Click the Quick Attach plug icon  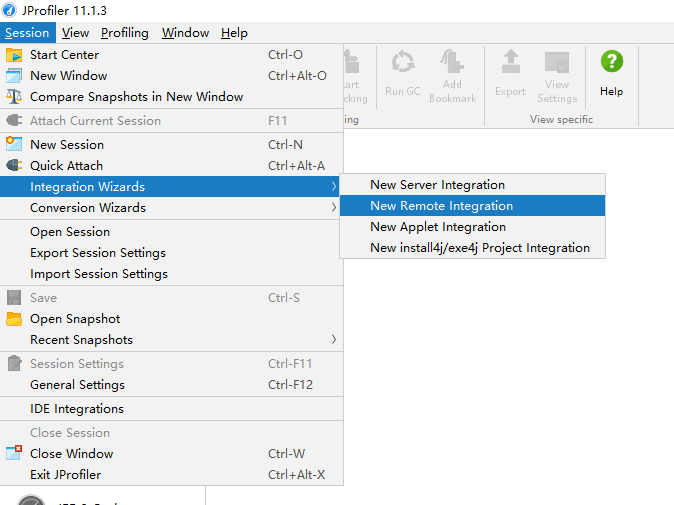tap(14, 165)
